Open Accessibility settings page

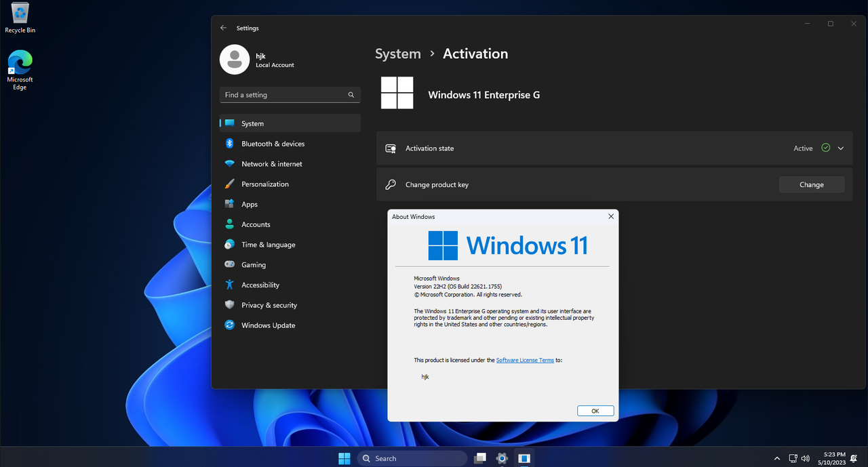(x=290, y=285)
